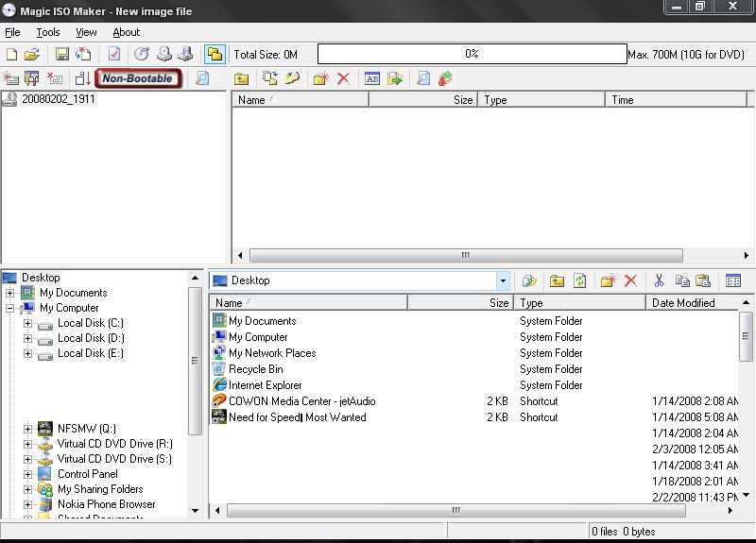
Task: Click the boot tools icon with wrench
Action: pos(32,78)
